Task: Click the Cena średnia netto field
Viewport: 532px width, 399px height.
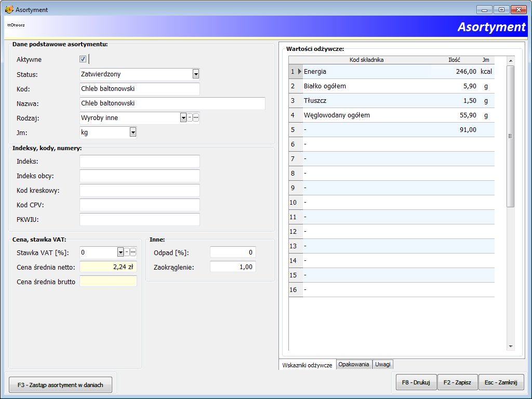Action: coord(108,267)
